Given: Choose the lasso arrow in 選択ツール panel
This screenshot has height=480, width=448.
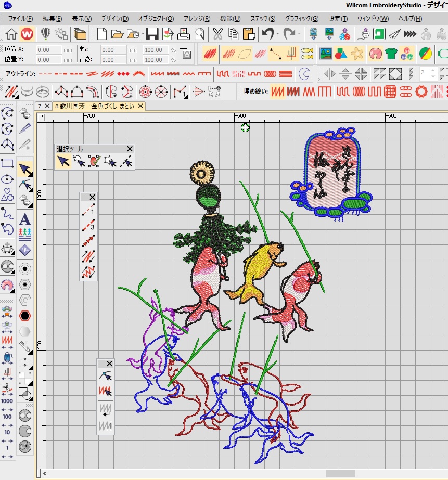Looking at the screenshot, I should [79, 161].
